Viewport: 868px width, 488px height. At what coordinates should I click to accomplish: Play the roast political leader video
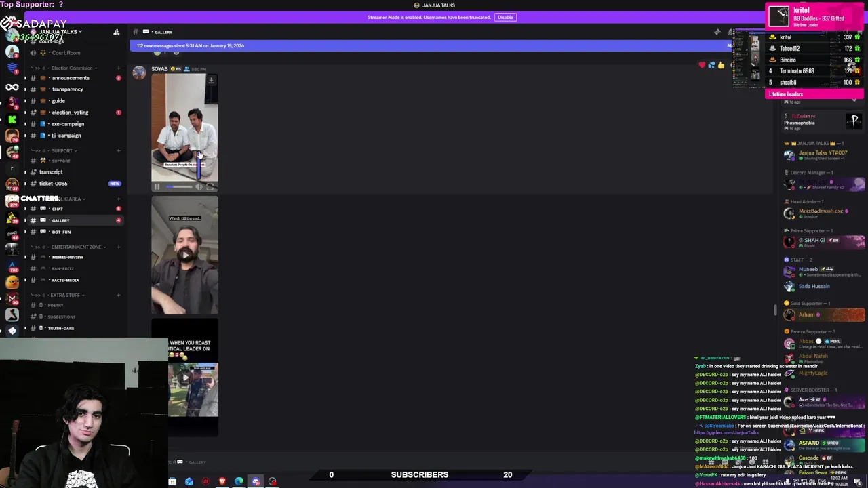185,378
